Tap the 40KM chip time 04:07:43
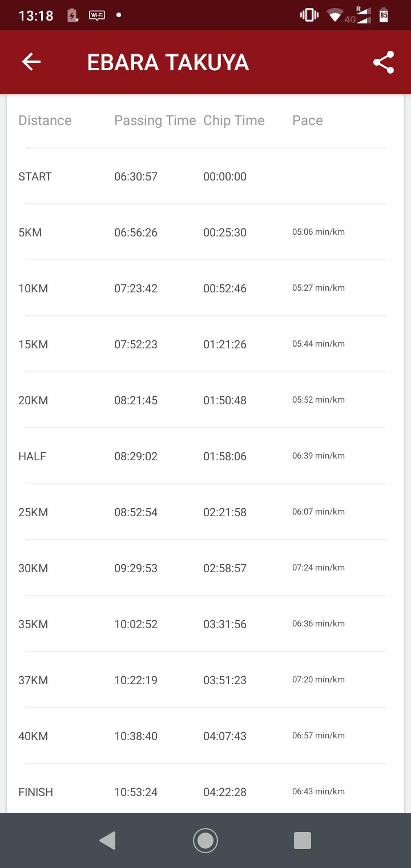 225,736
